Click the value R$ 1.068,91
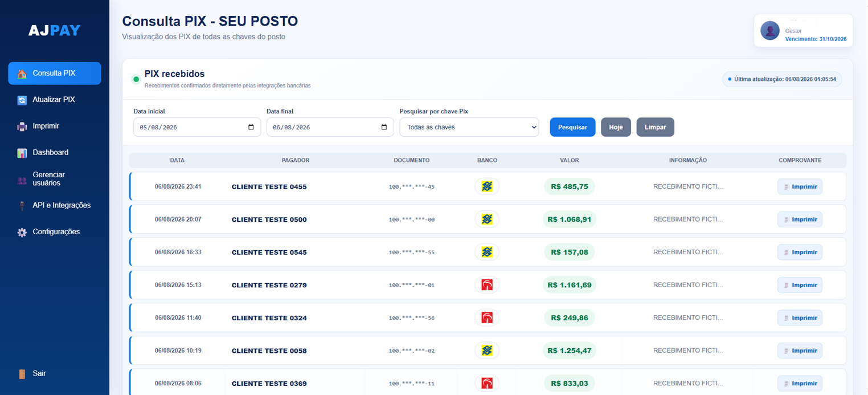Viewport: 868px width, 395px height. tap(570, 219)
